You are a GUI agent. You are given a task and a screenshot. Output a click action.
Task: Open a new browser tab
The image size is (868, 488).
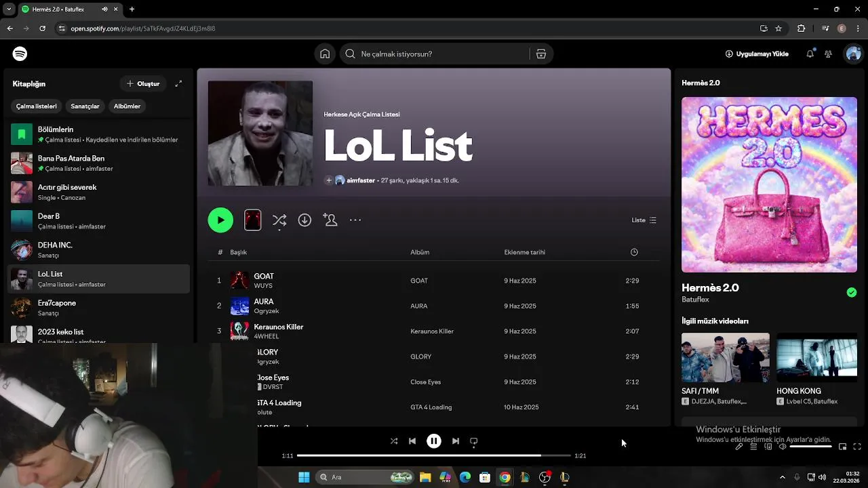132,9
